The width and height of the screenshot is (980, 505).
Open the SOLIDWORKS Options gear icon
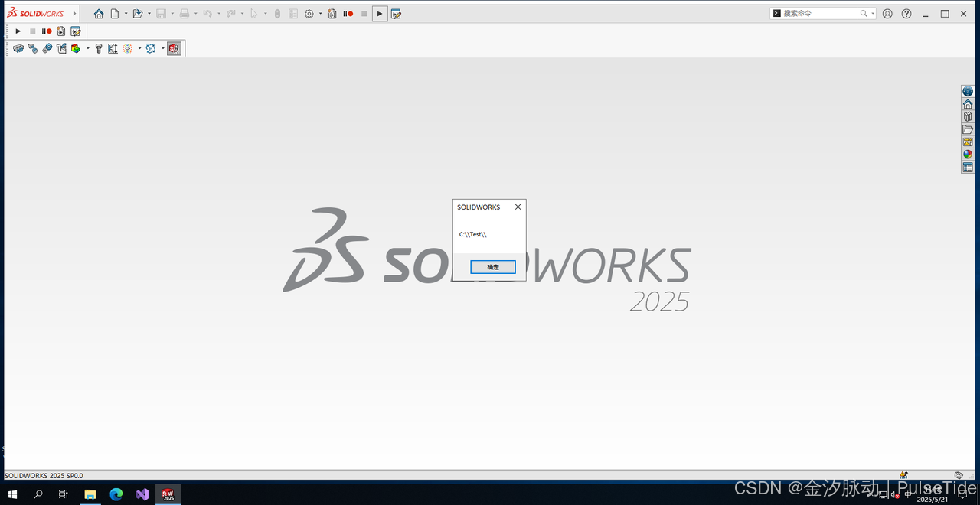(309, 13)
